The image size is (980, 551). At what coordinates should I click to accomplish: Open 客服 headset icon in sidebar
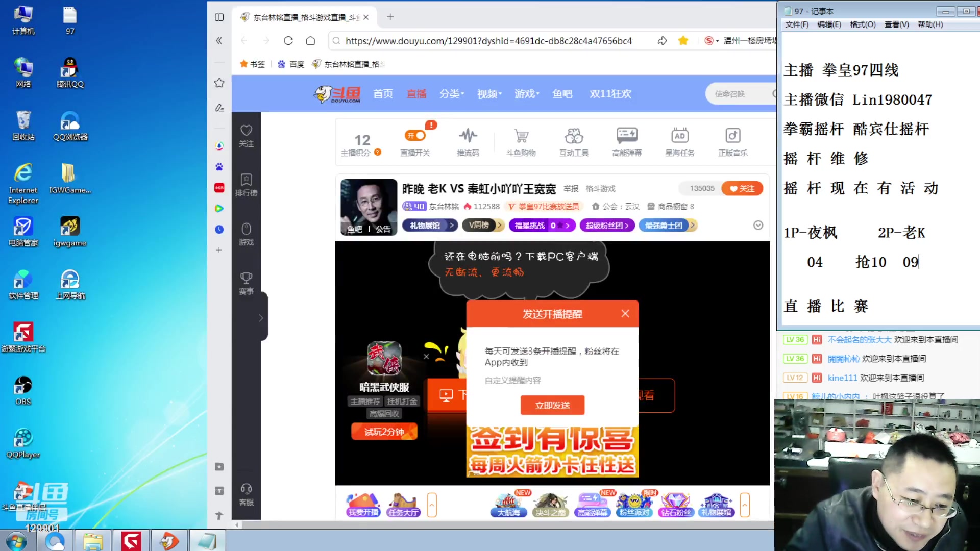pos(247,495)
